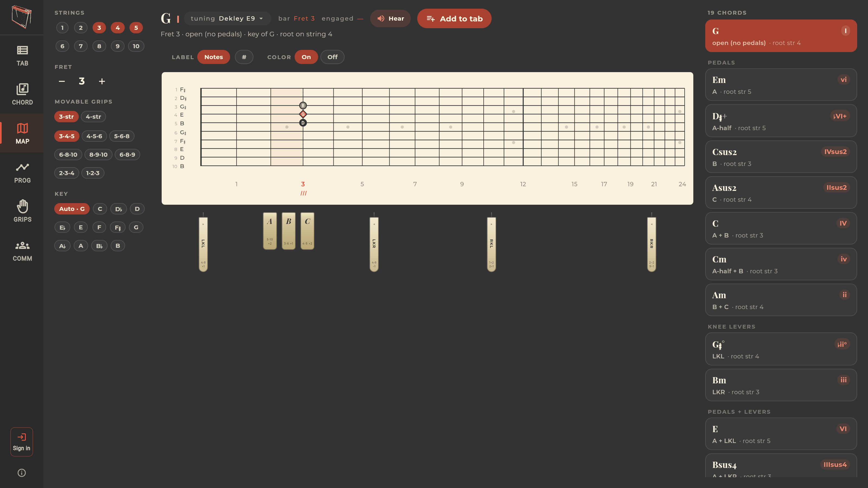The image size is (868, 488).
Task: Deselect string 3 in the Strings panel
Action: [x=99, y=28]
